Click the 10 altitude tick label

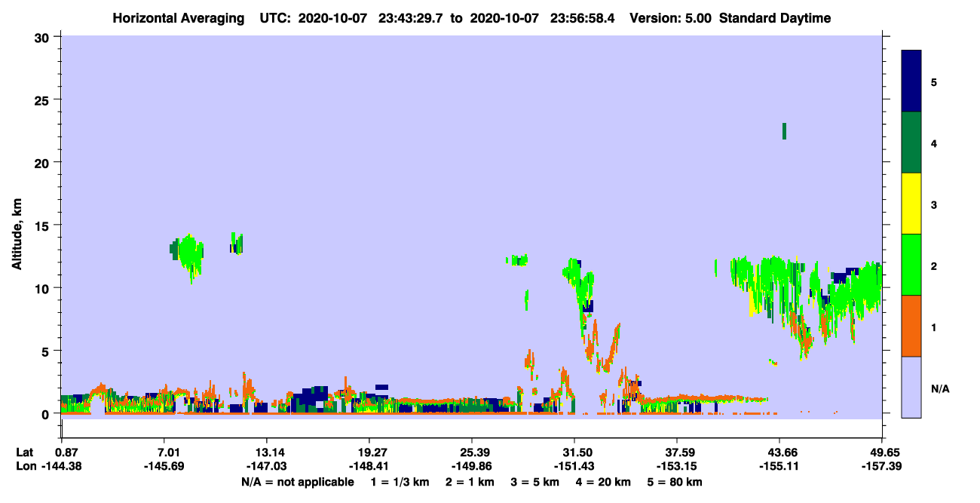point(43,288)
